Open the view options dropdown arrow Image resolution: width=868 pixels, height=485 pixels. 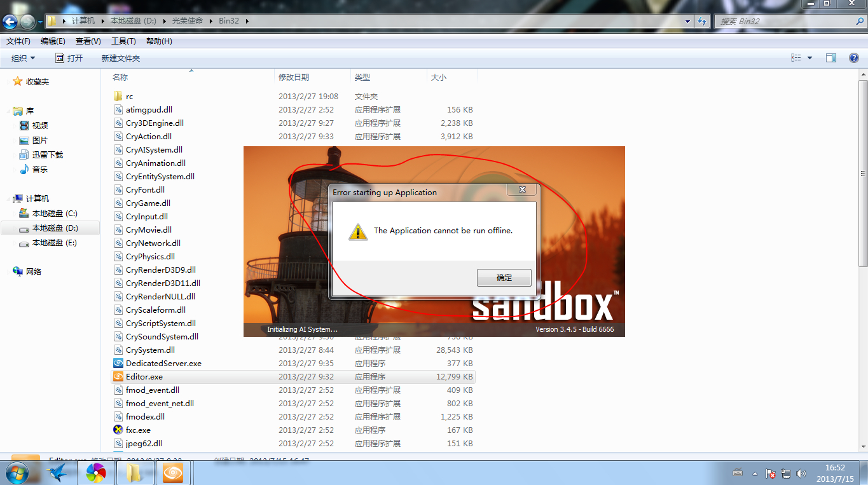point(809,58)
